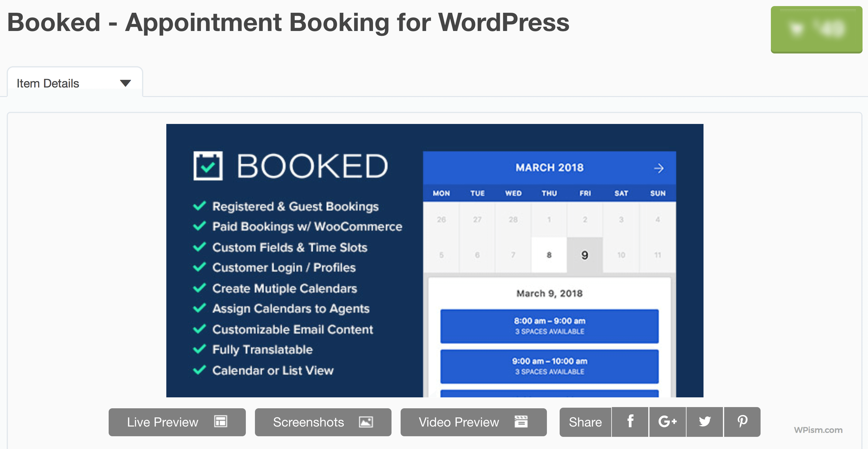The height and width of the screenshot is (449, 868).
Task: Share on Pinterest
Action: click(x=742, y=422)
